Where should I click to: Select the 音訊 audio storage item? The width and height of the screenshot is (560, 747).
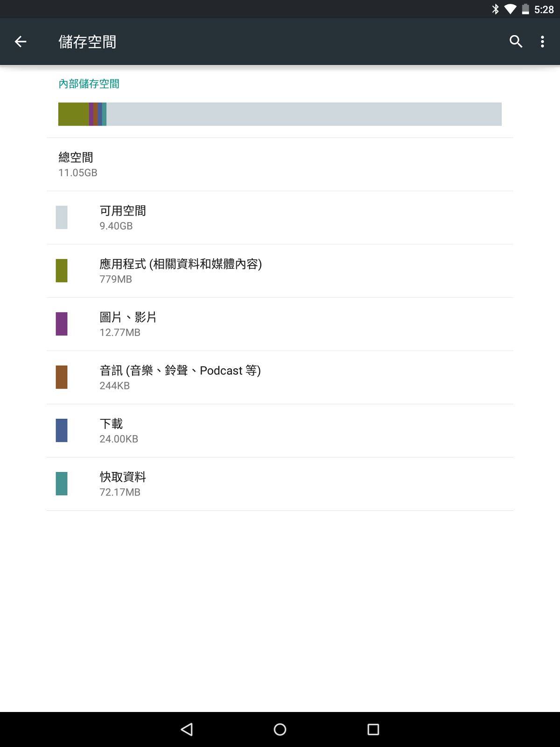280,377
